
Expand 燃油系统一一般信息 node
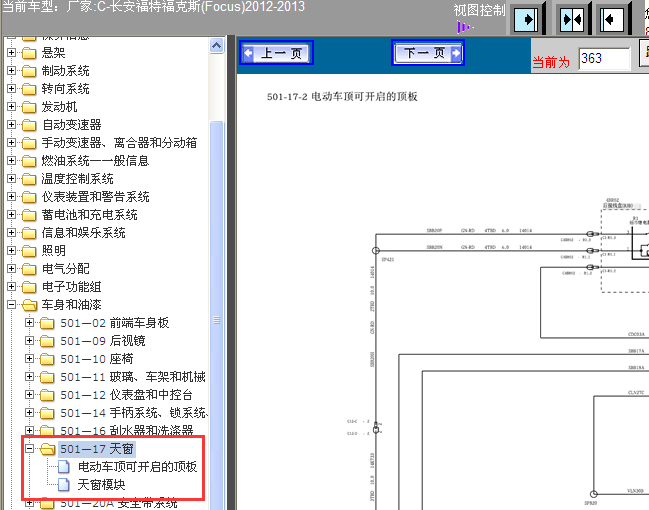pyautogui.click(x=12, y=161)
